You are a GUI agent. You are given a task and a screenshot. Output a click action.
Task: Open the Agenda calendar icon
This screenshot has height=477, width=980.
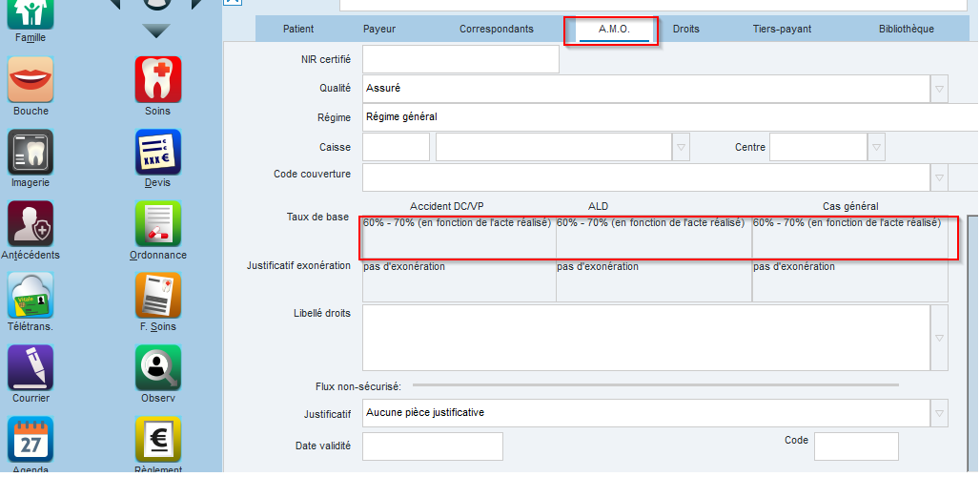point(30,440)
